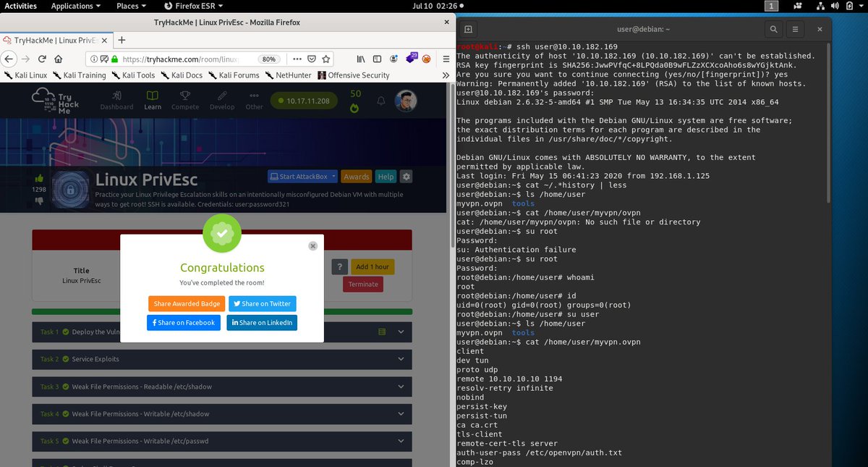Open the Applications menu
This screenshot has width=868, height=467.
75,6
